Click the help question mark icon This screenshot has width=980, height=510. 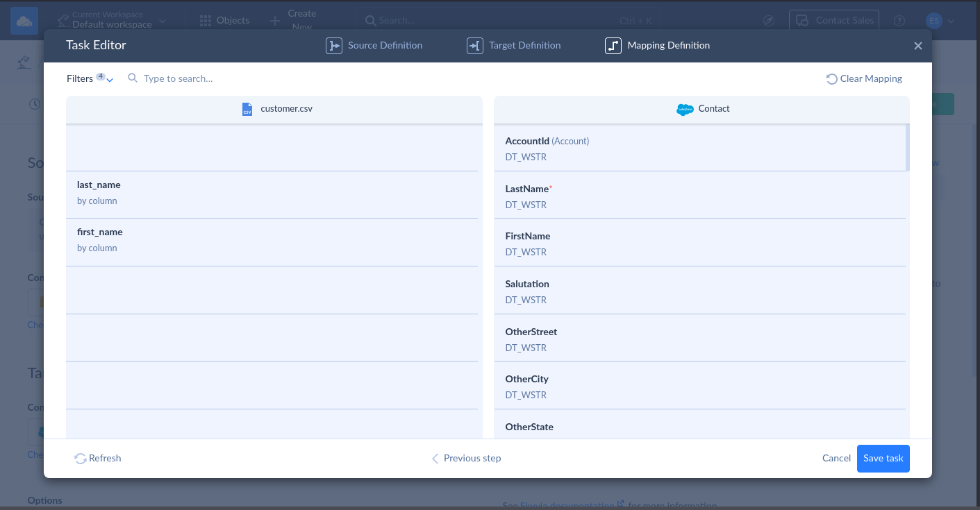pyautogui.click(x=899, y=20)
